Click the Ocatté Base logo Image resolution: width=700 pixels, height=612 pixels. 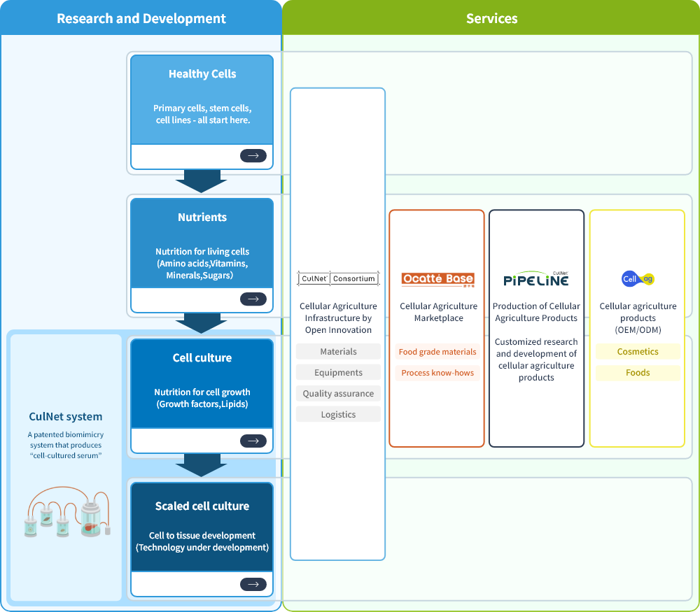coord(437,279)
